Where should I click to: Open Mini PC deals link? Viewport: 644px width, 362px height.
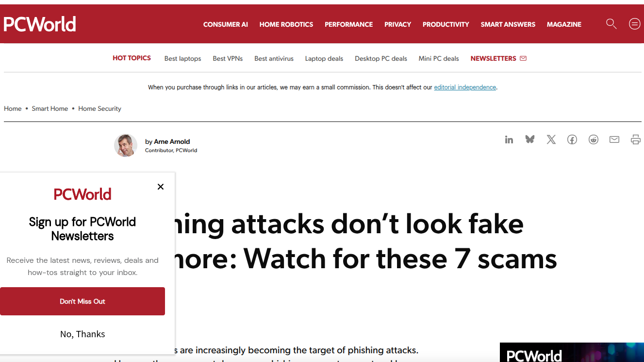[439, 58]
